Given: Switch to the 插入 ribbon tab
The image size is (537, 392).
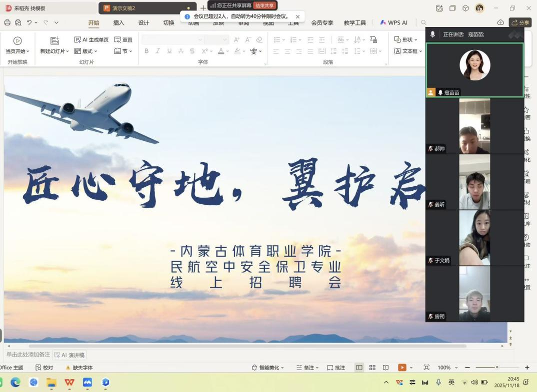Looking at the screenshot, I should (118, 22).
